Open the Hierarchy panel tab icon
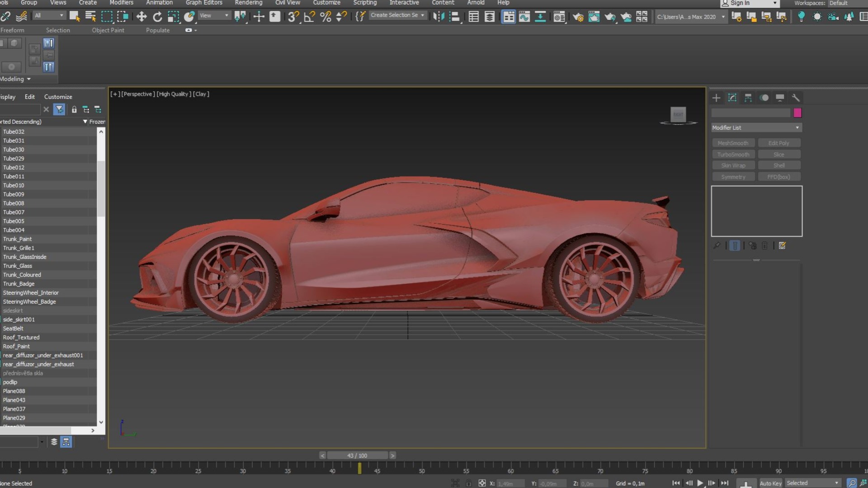This screenshot has width=868, height=488. (748, 98)
